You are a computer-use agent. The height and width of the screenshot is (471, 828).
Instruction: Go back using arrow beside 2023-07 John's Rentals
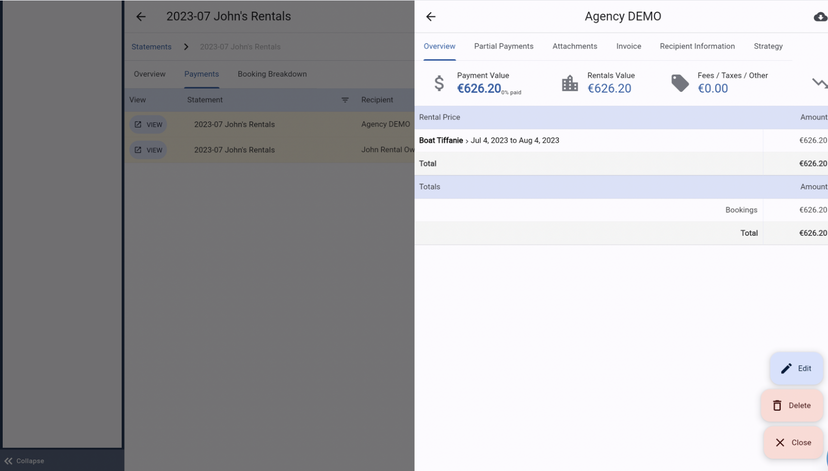(141, 17)
